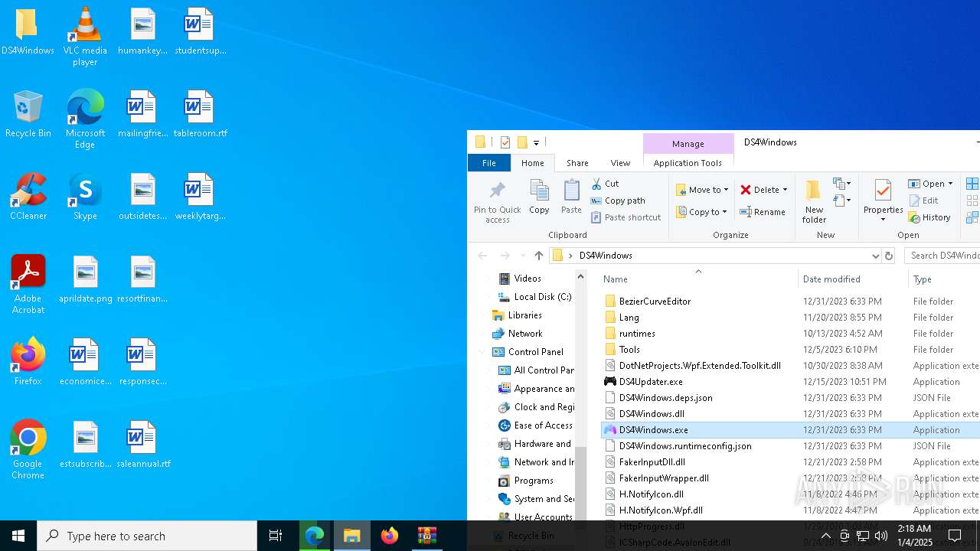This screenshot has height=551, width=980.
Task: Expand the Delete dropdown arrow
Action: (x=785, y=190)
